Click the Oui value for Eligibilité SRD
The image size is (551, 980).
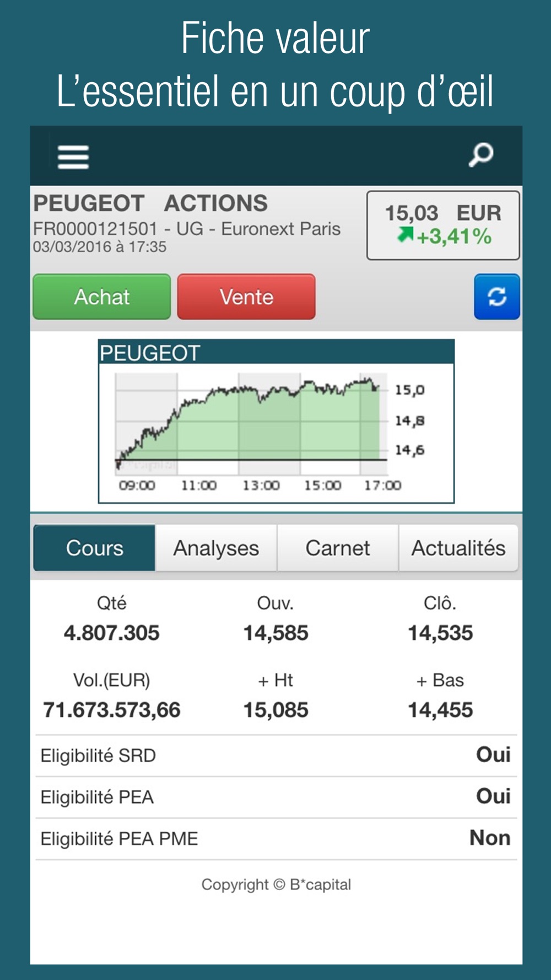tap(493, 755)
